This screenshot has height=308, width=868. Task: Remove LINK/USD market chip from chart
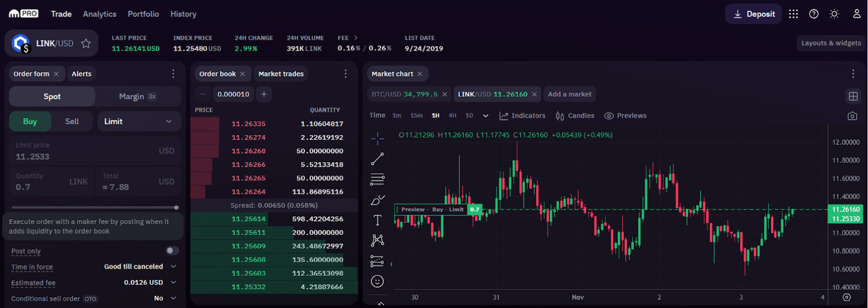(x=534, y=94)
